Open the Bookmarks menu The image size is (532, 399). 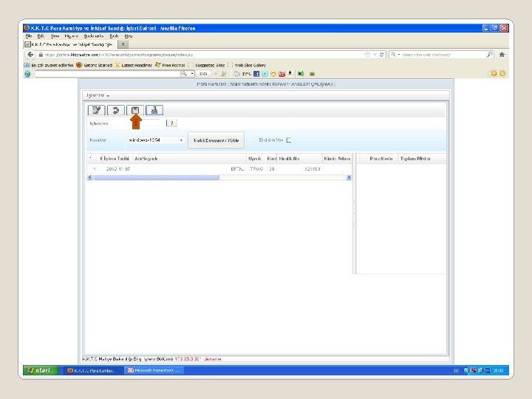[x=94, y=36]
